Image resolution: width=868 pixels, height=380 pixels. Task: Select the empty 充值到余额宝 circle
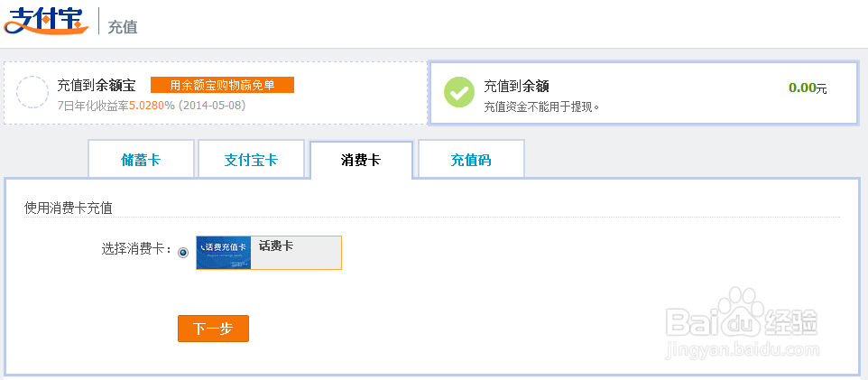(x=32, y=92)
